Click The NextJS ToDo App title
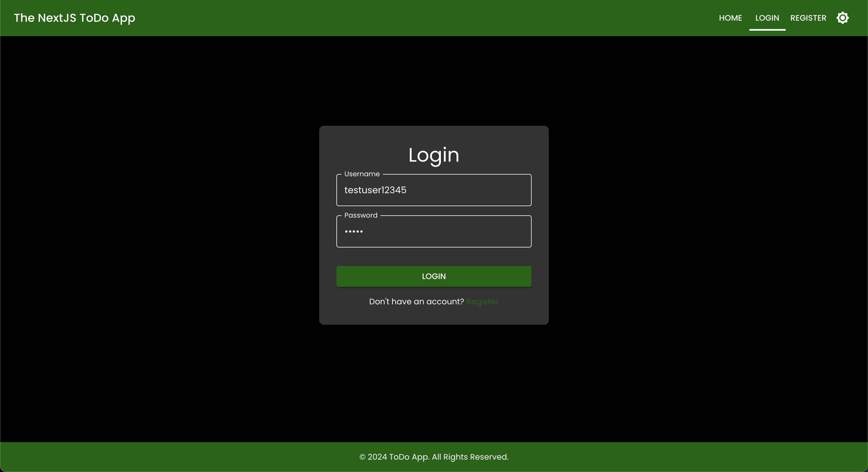This screenshot has height=472, width=868. click(x=74, y=18)
